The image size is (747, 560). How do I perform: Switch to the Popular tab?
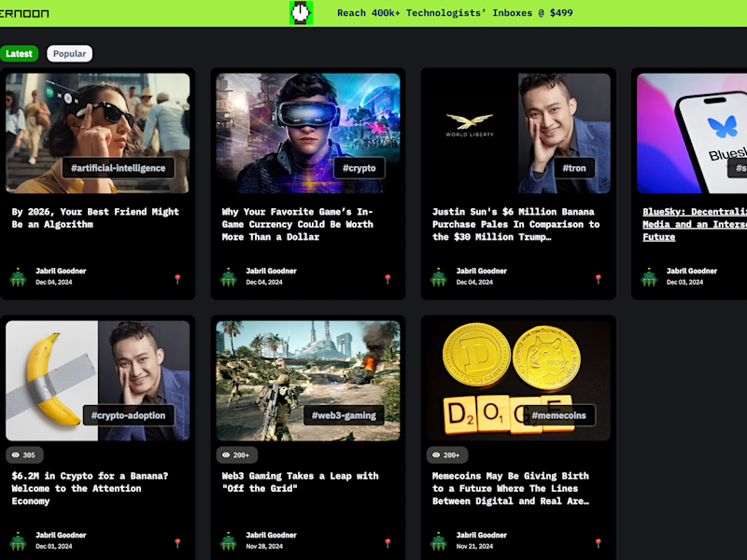click(69, 53)
